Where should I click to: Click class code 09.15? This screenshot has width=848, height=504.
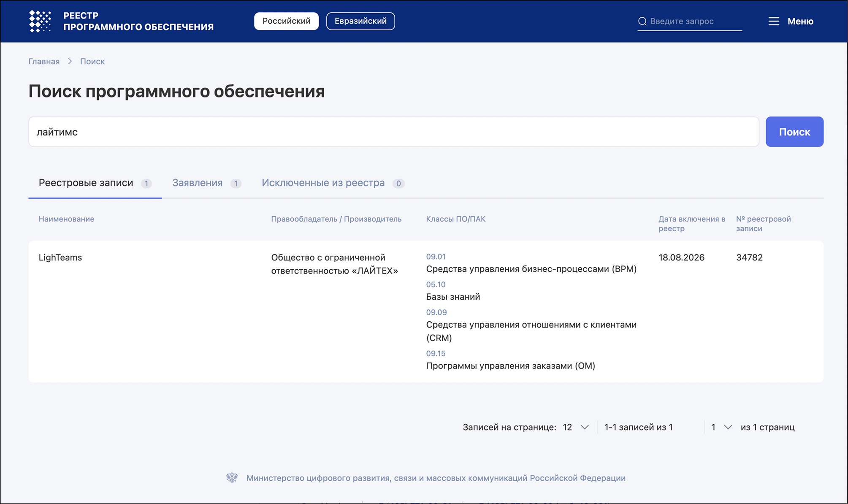[436, 353]
